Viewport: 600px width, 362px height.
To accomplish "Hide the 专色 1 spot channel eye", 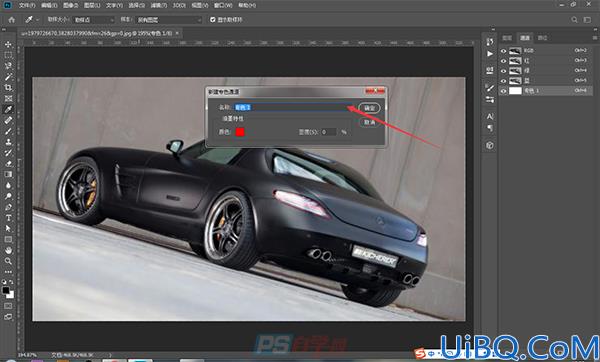I will pos(503,91).
